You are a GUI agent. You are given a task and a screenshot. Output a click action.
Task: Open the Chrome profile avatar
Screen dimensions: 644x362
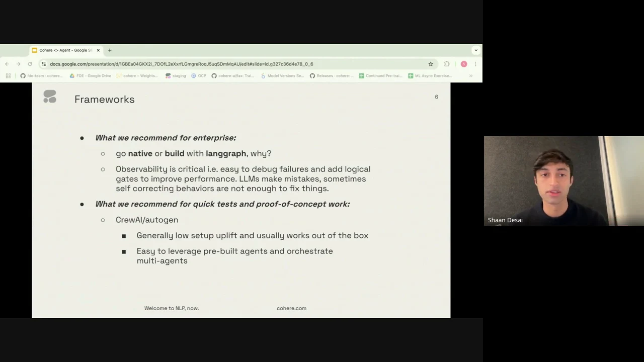coord(464,64)
